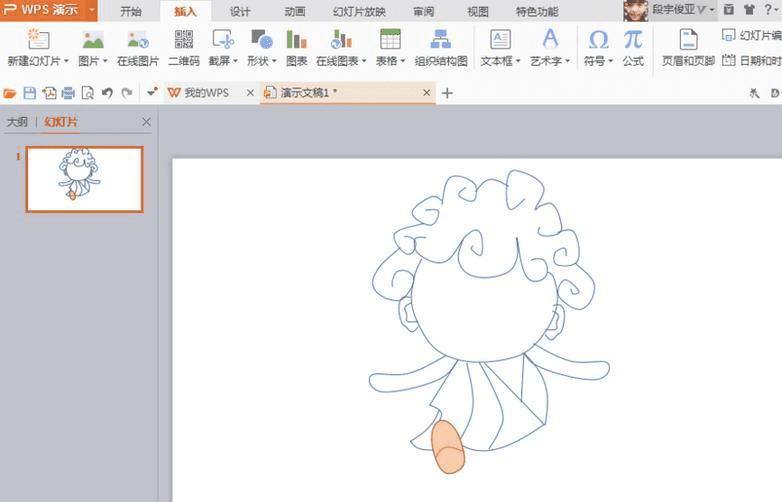Open the 审阅 (Review) tab
The height and width of the screenshot is (502, 782).
[423, 11]
